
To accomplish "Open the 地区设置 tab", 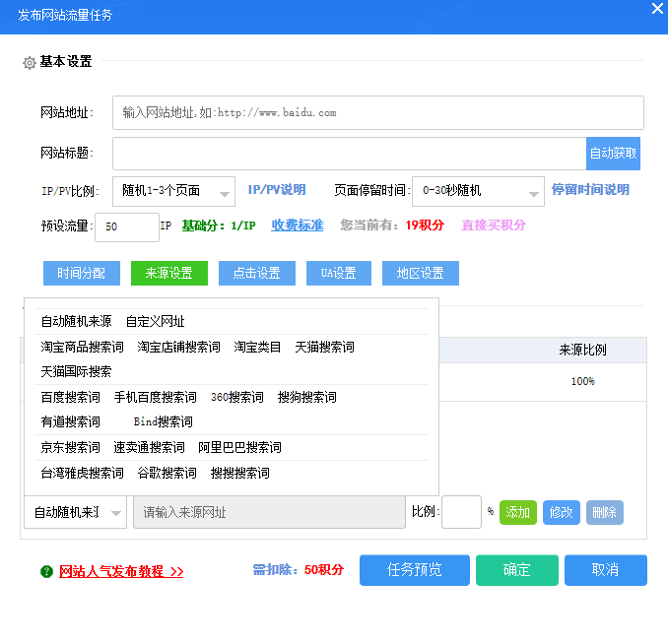I will click(421, 273).
